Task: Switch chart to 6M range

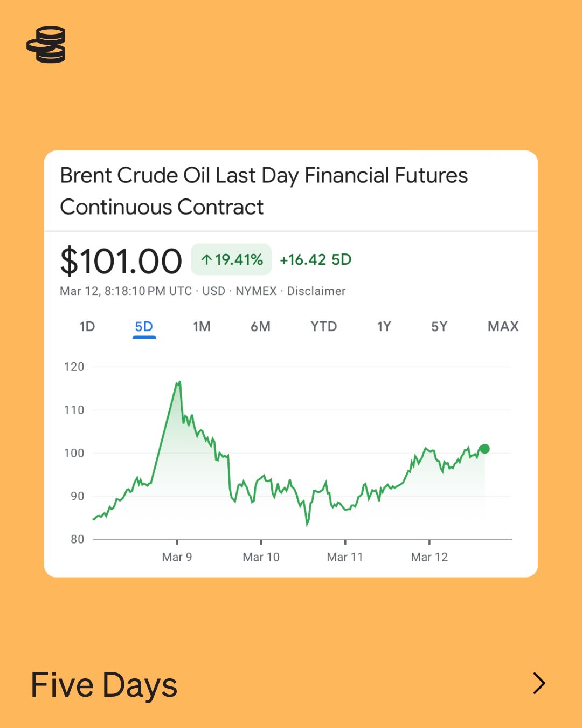Action: [x=260, y=327]
